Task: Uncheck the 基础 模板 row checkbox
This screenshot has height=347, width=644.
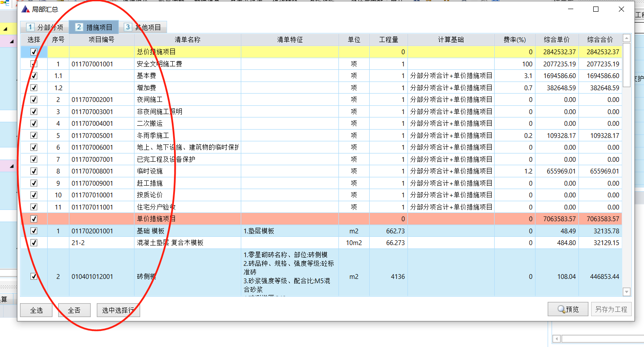Action: [34, 231]
